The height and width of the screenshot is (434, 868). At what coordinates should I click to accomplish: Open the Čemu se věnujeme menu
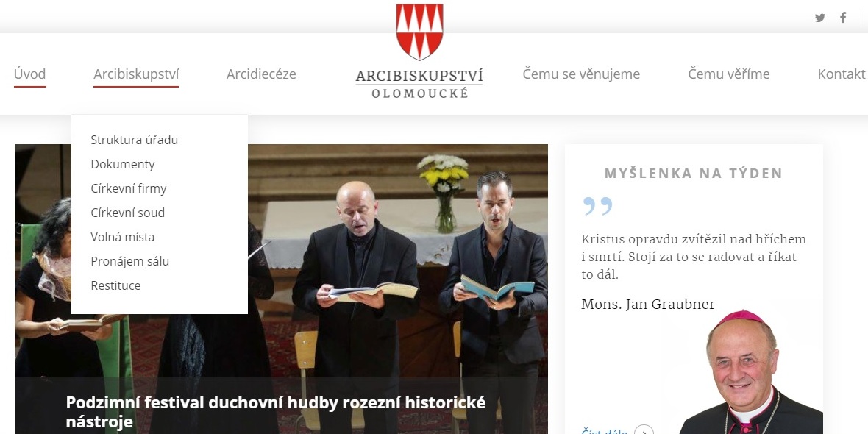pyautogui.click(x=581, y=74)
